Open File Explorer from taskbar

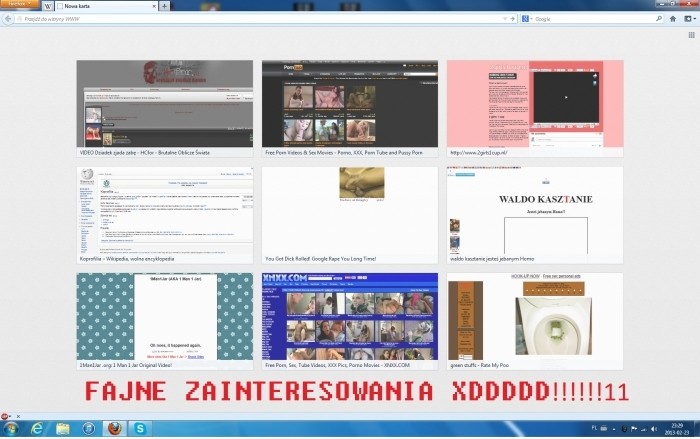click(63, 428)
